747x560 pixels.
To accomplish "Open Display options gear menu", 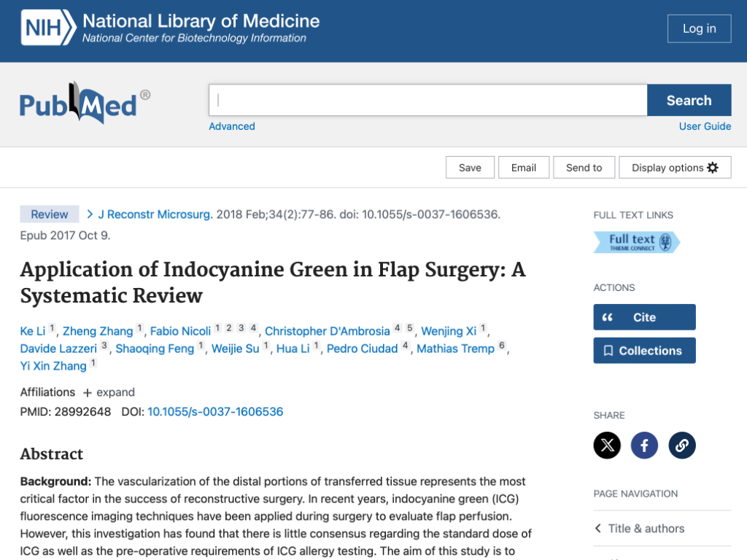I will pos(675,168).
